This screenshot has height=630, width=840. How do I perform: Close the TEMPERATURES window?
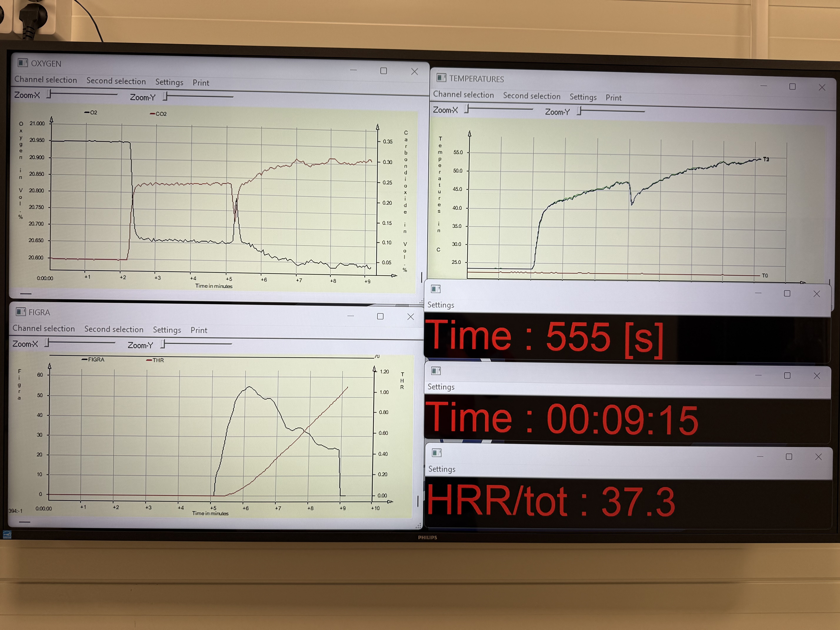pos(822,87)
